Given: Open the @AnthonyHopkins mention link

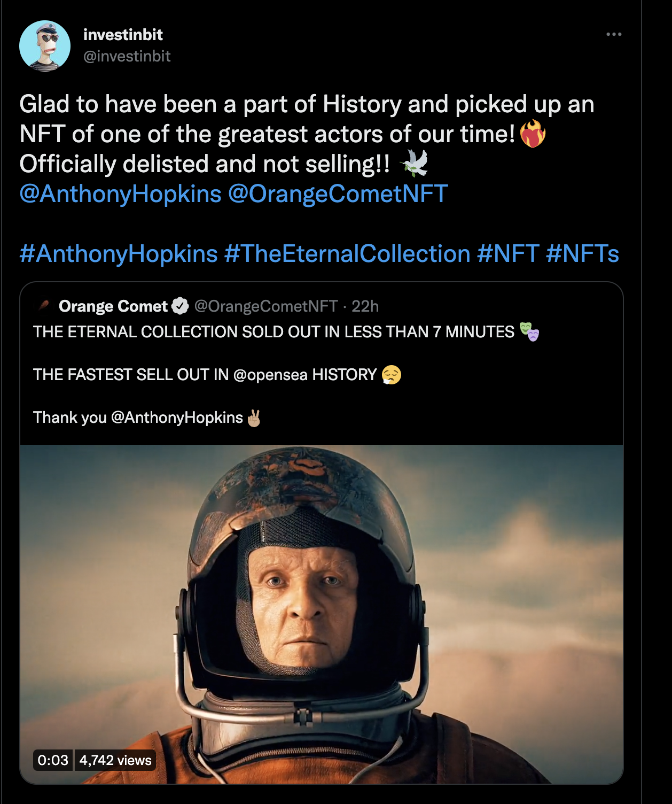Looking at the screenshot, I should (121, 194).
